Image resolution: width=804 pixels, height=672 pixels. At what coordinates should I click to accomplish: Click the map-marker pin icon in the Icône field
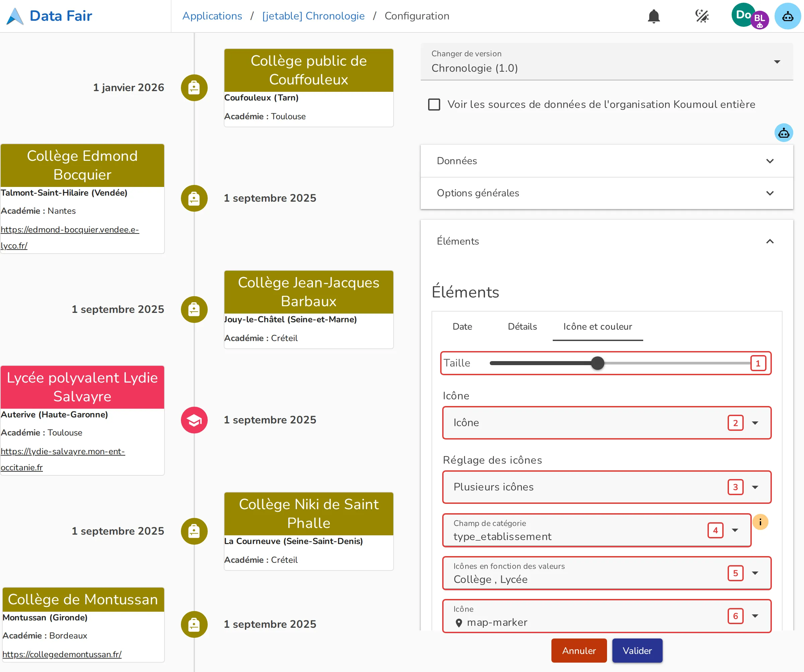459,623
